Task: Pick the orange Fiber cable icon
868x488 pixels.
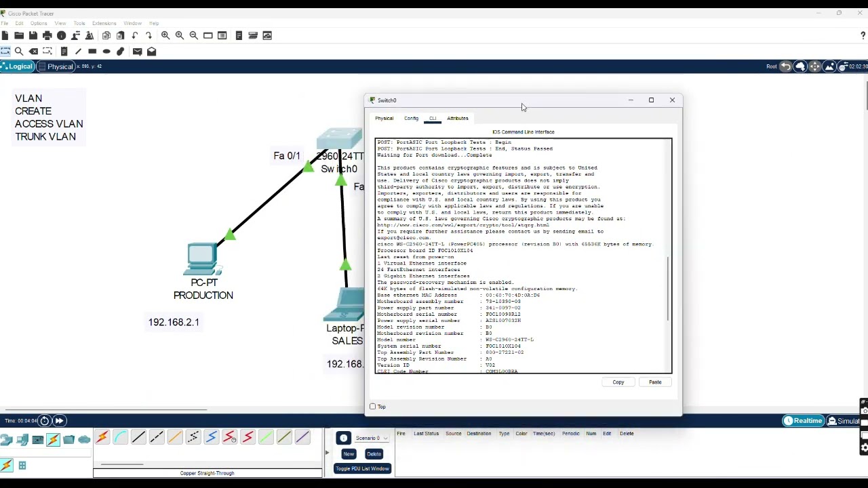Action: pos(175,437)
